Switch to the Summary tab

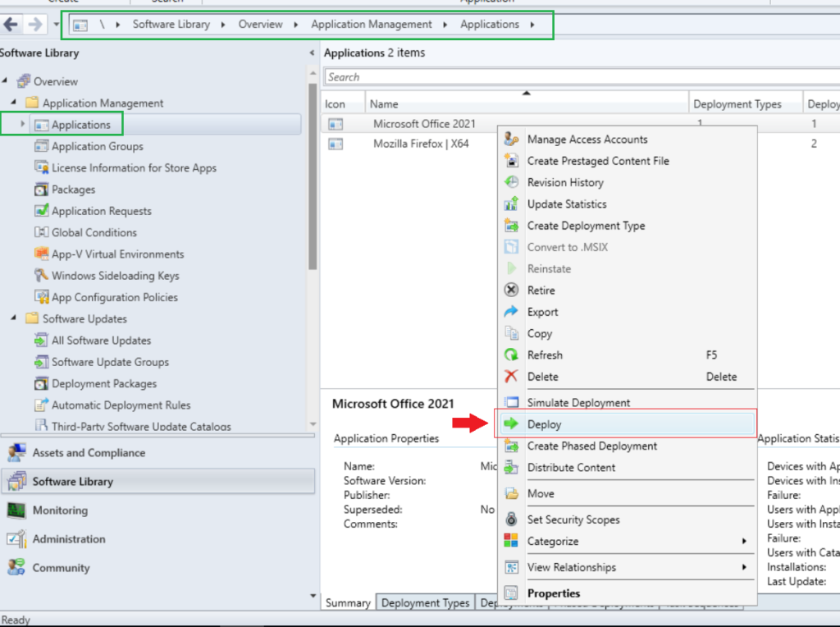348,603
